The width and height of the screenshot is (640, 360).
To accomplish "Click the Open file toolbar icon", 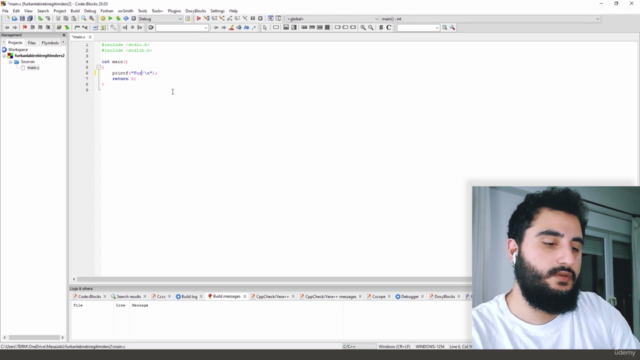I will click(x=14, y=18).
